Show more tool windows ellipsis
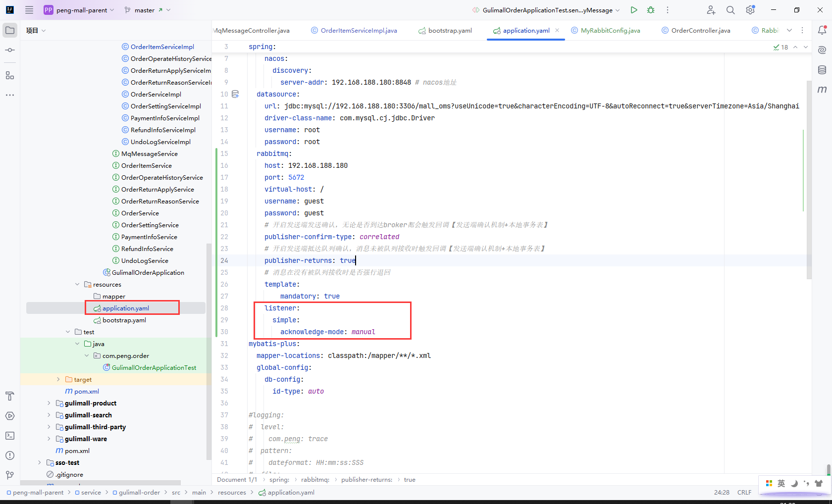 pyautogui.click(x=10, y=95)
